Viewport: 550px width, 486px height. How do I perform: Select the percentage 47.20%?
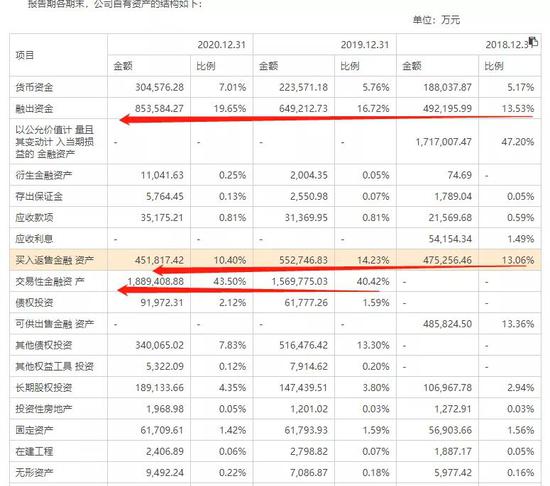click(x=518, y=142)
